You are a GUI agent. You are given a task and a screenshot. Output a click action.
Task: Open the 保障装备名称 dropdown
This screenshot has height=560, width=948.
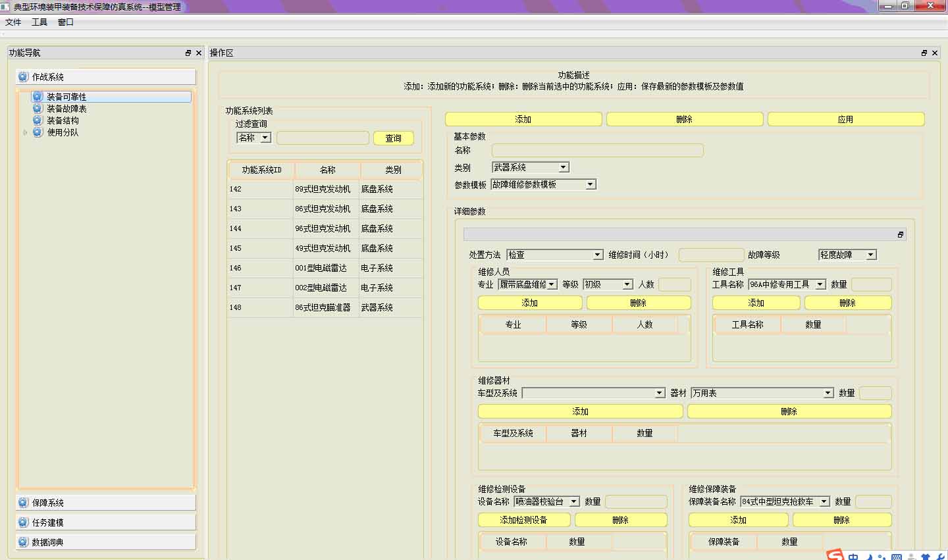tap(824, 501)
